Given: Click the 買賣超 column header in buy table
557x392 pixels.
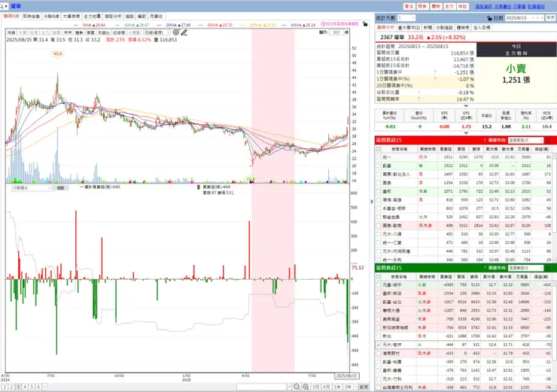Looking at the screenshot, I should (446, 149).
